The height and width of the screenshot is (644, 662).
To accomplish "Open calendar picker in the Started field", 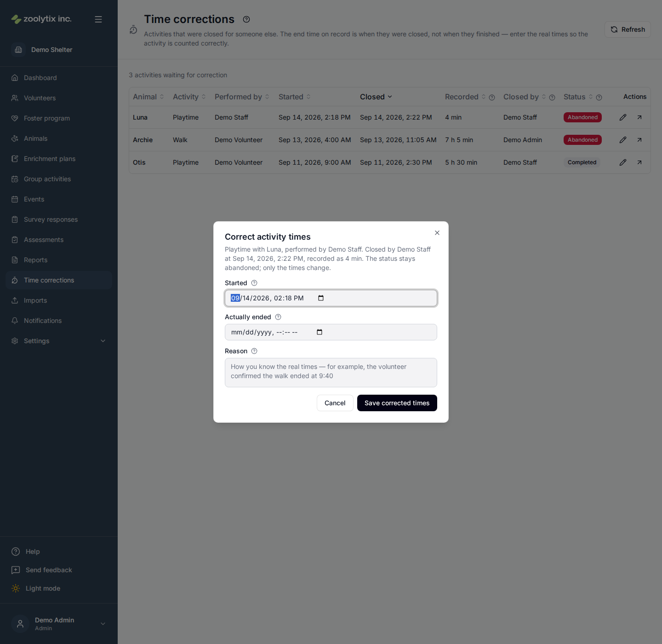I will tap(321, 298).
